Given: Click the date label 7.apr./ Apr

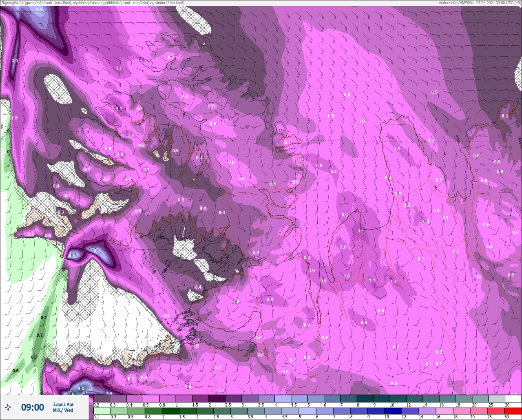Looking at the screenshot, I should coord(63,405).
